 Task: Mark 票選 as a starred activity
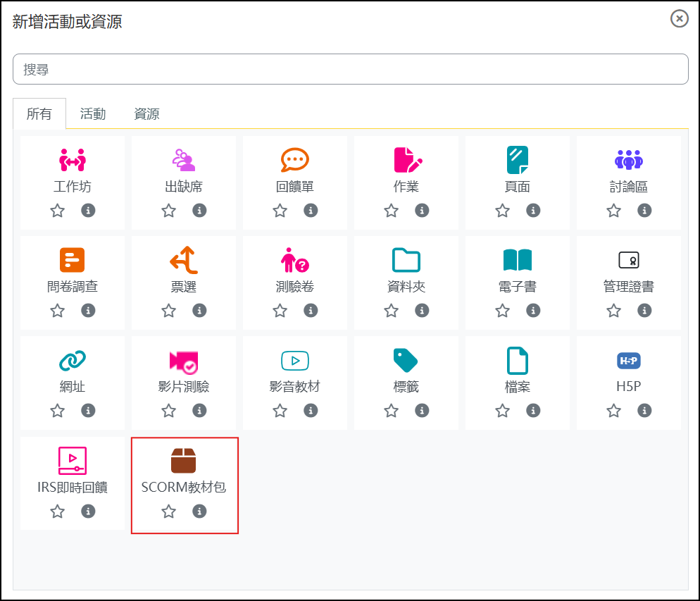(169, 310)
